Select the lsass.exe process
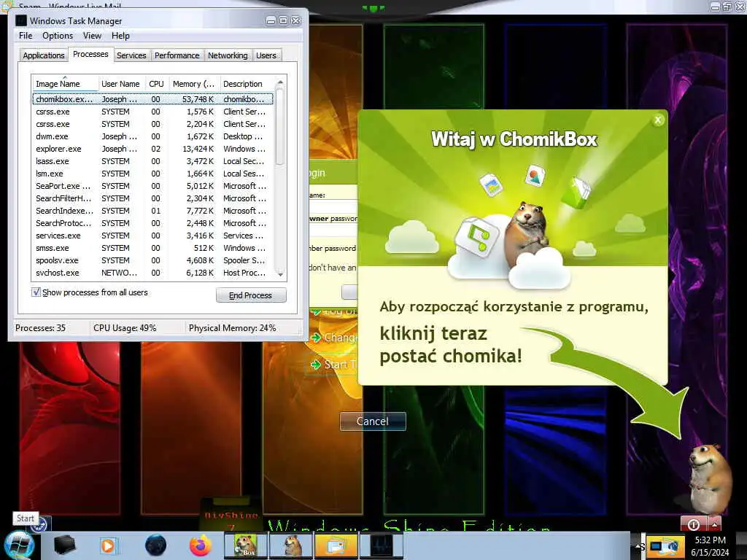The height and width of the screenshot is (560, 747). pyautogui.click(x=153, y=161)
